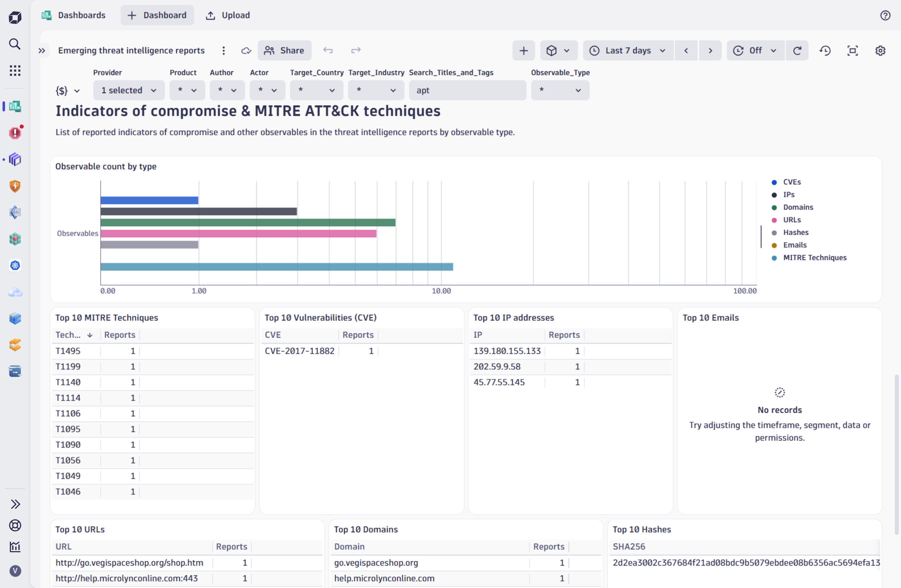
Task: Open the Dynatrace logo home icon
Action: (15, 17)
